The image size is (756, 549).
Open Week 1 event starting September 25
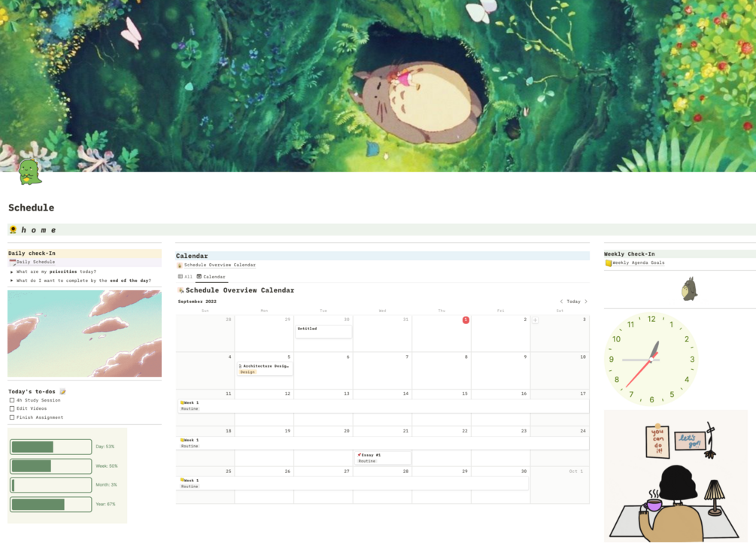tap(353, 484)
